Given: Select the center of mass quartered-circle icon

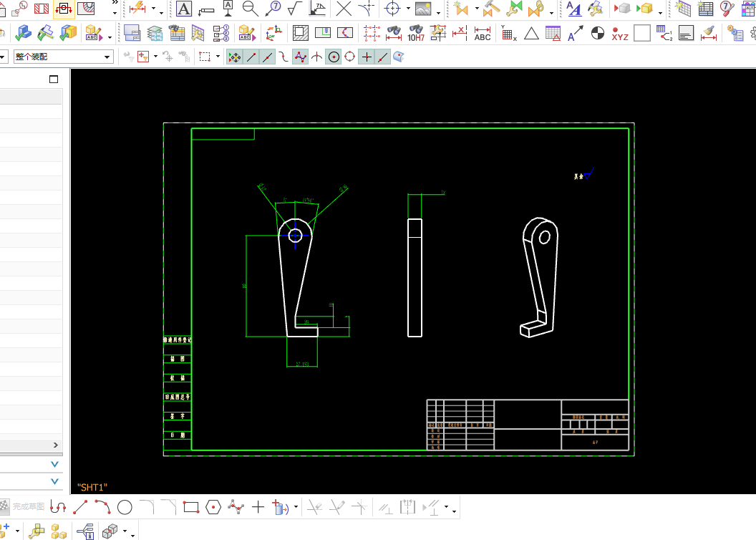Looking at the screenshot, I should click(597, 33).
